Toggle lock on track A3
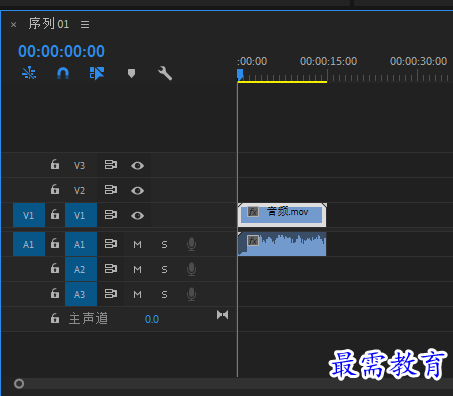This screenshot has width=453, height=396. pos(55,294)
